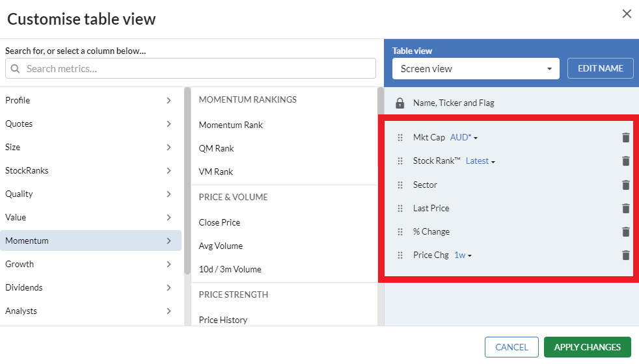This screenshot has width=639, height=364.
Task: Delete the Last Price column
Action: coord(625,209)
